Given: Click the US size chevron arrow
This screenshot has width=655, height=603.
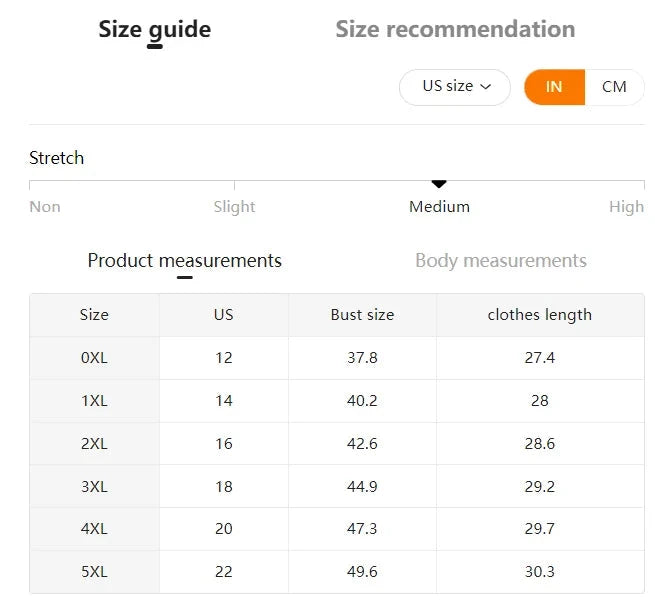Looking at the screenshot, I should click(487, 87).
